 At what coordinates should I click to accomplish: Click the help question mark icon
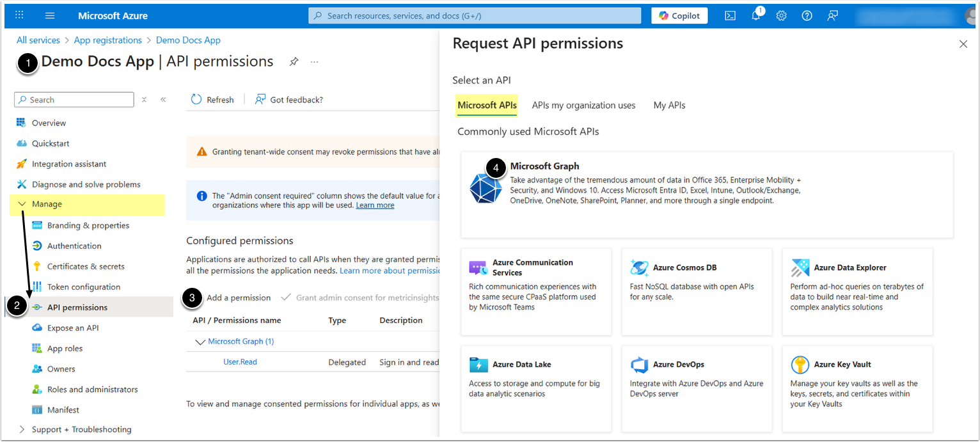[x=807, y=16]
